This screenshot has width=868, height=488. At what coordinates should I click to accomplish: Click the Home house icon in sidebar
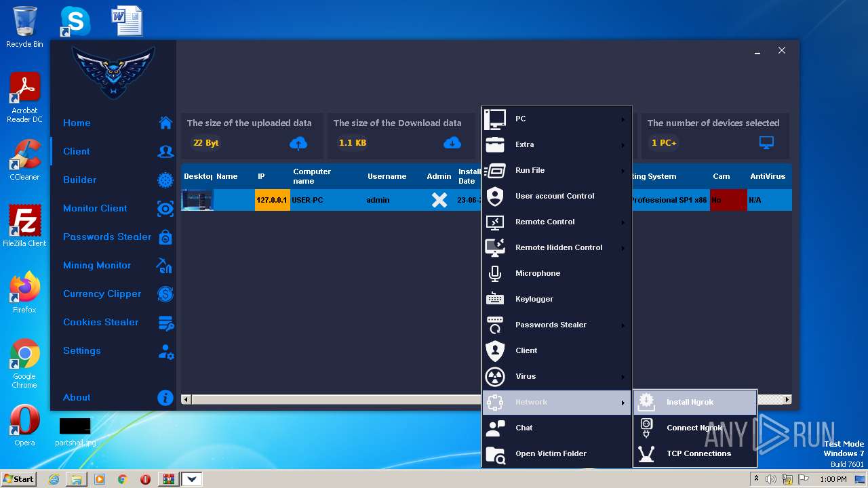coord(165,123)
